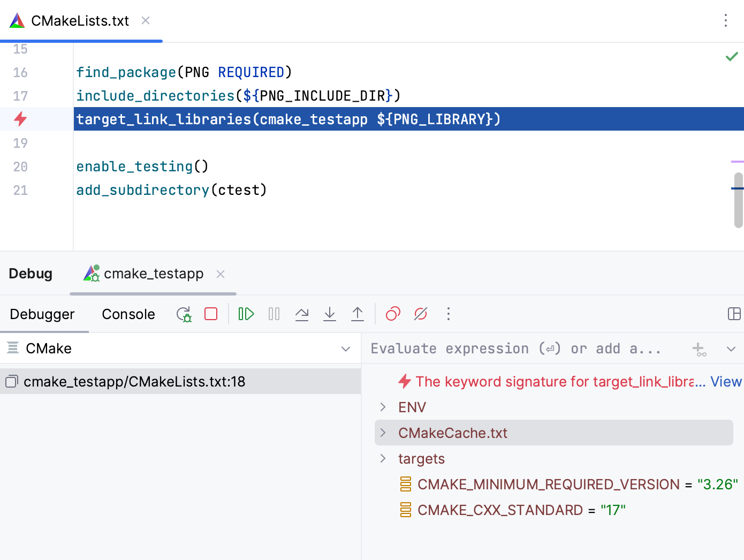Open the debugger more options menu
The width and height of the screenshot is (744, 560).
click(x=449, y=314)
